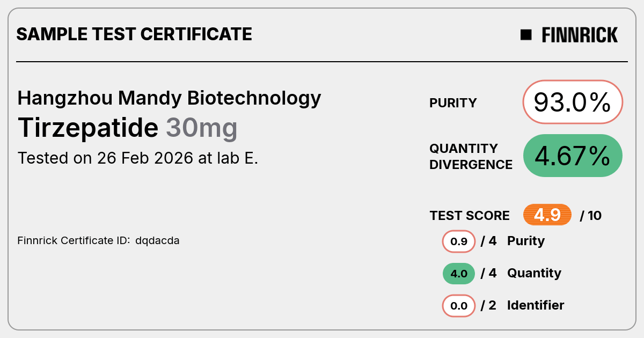The height and width of the screenshot is (338, 644).
Task: Select the 4.67% quantity divergence badge
Action: click(573, 156)
